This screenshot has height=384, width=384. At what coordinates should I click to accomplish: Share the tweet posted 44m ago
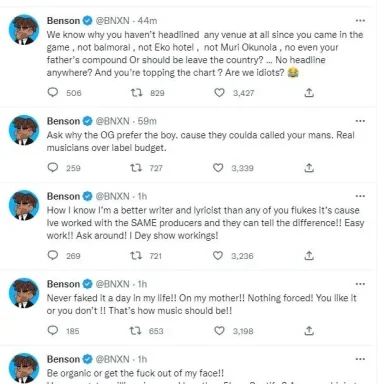(x=309, y=92)
